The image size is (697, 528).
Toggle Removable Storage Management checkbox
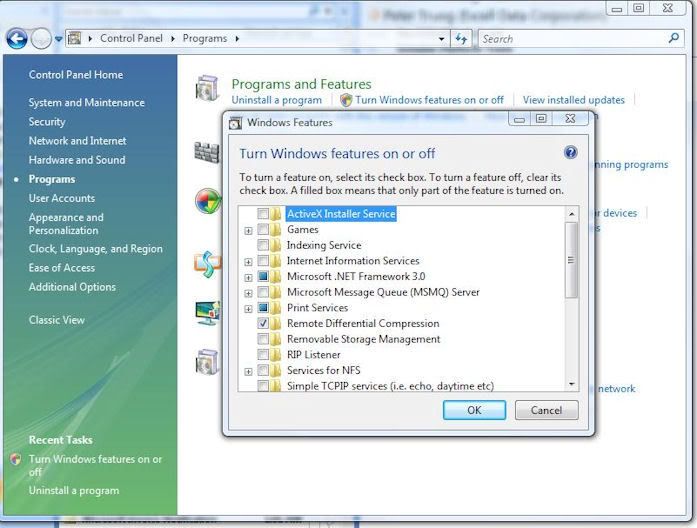click(263, 339)
